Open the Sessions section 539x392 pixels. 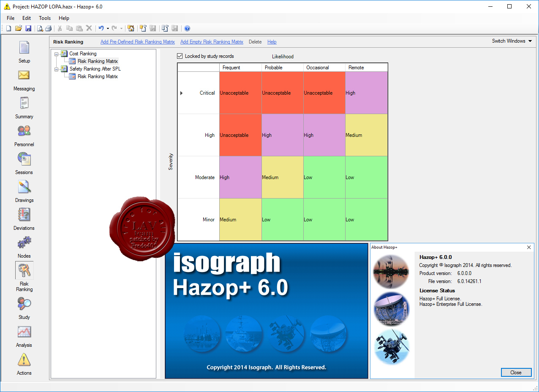[24, 163]
